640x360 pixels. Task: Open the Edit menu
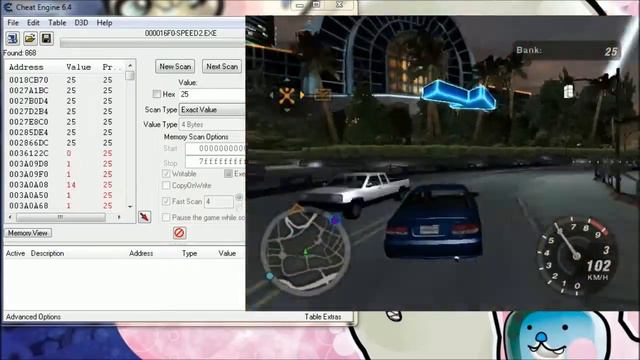point(33,23)
